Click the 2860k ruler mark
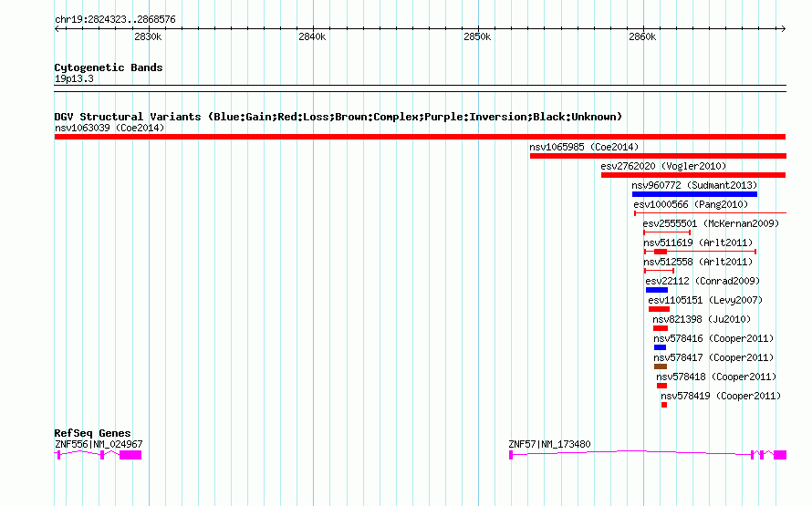Screen dimensions: 812x506 click(642, 36)
